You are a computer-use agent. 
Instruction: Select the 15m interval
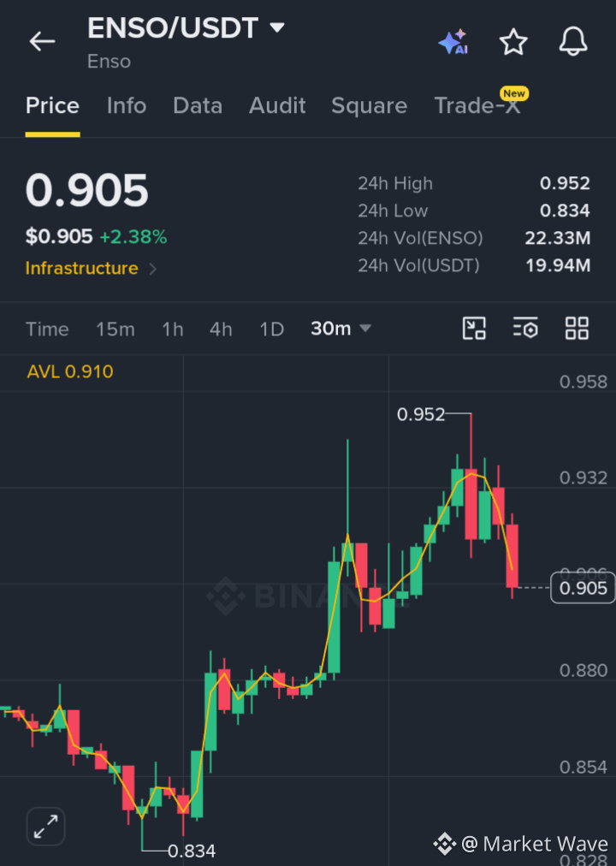tap(115, 329)
